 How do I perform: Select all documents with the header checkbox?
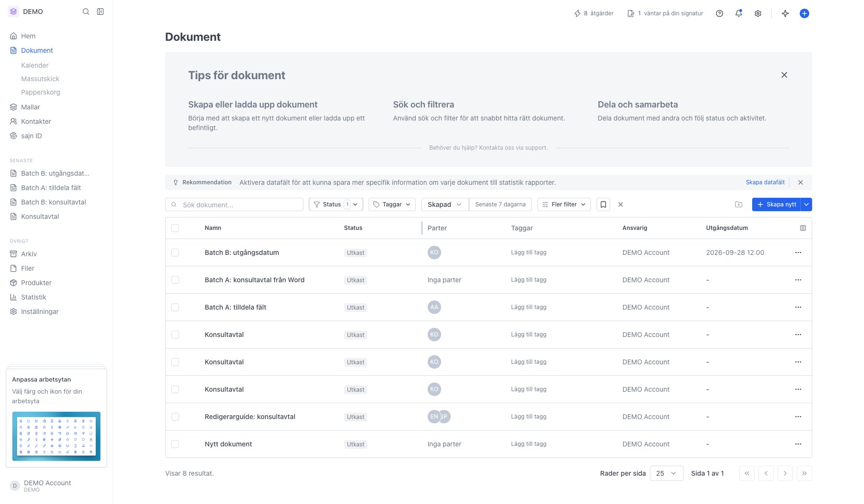coord(175,228)
